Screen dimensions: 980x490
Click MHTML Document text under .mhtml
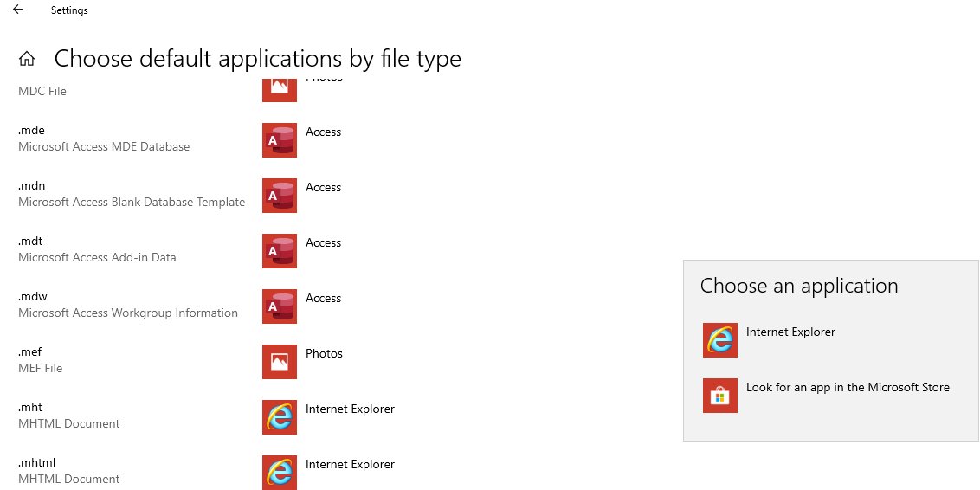pyautogui.click(x=68, y=480)
